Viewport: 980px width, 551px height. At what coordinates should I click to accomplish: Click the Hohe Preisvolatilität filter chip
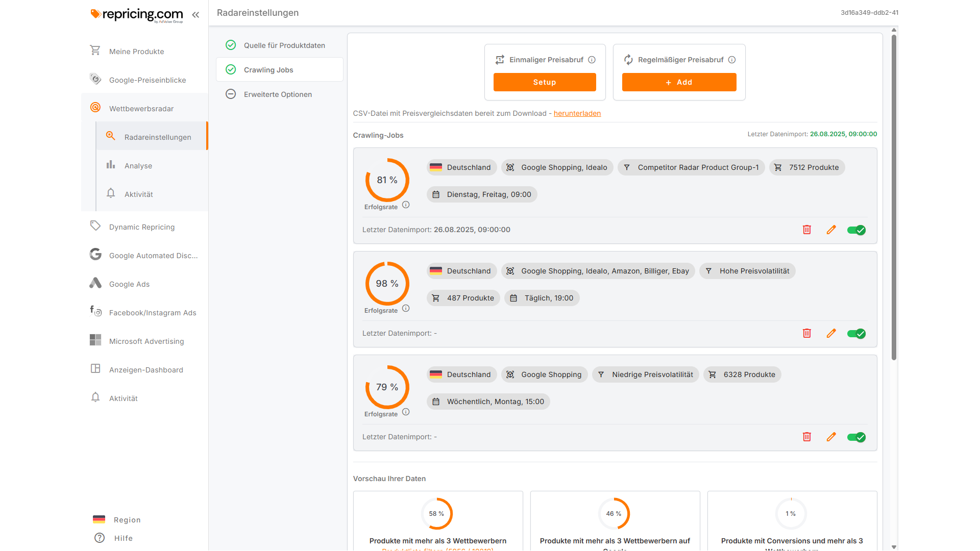pos(747,271)
